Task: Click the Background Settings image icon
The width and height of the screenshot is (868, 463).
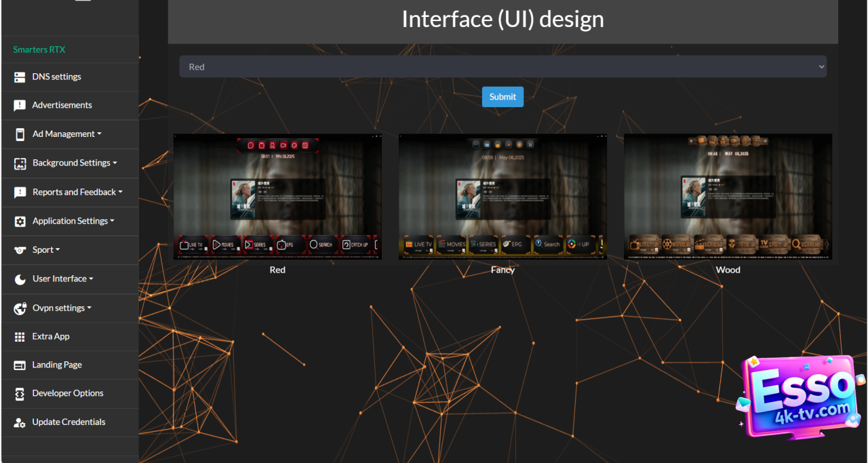Action: click(x=20, y=163)
